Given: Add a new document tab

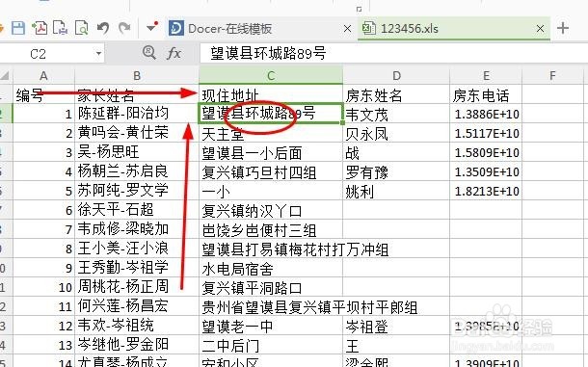Looking at the screenshot, I should [x=563, y=28].
